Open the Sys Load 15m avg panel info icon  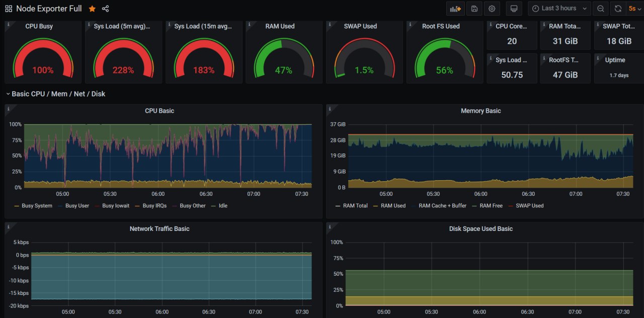point(169,24)
